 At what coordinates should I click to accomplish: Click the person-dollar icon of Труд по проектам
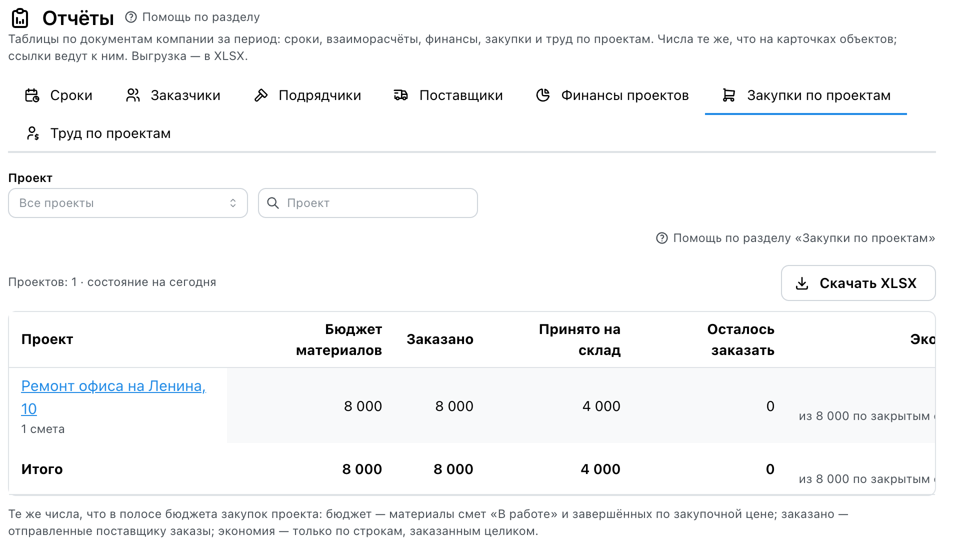32,133
